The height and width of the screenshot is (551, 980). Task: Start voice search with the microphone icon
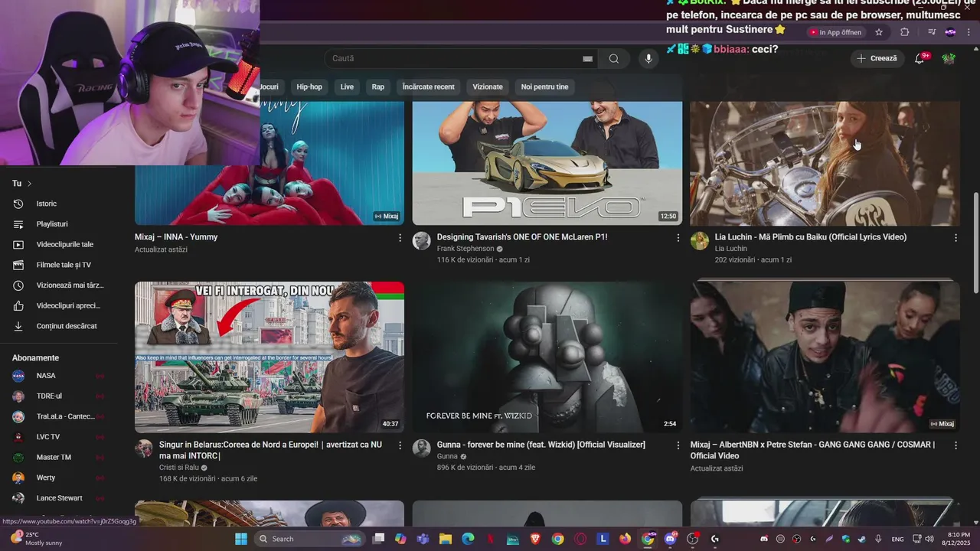[648, 59]
